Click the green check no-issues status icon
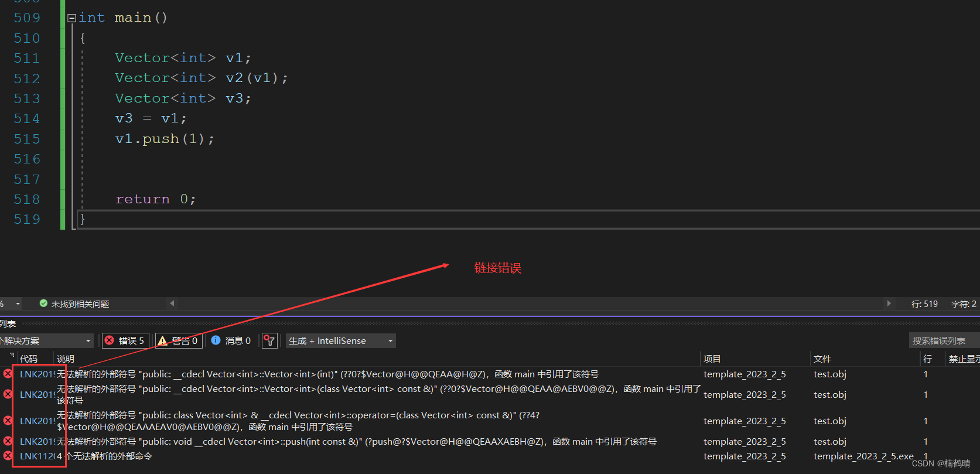 point(43,304)
